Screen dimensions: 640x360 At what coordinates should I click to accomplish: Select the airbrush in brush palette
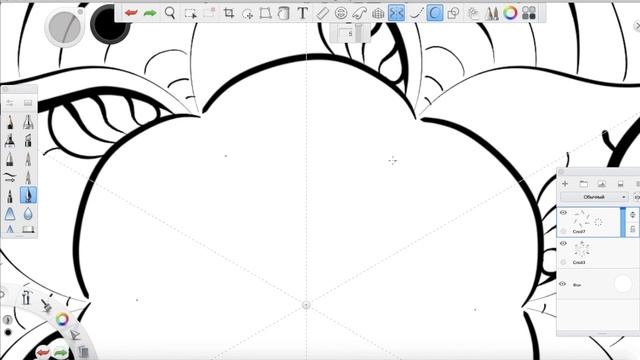tap(28, 122)
